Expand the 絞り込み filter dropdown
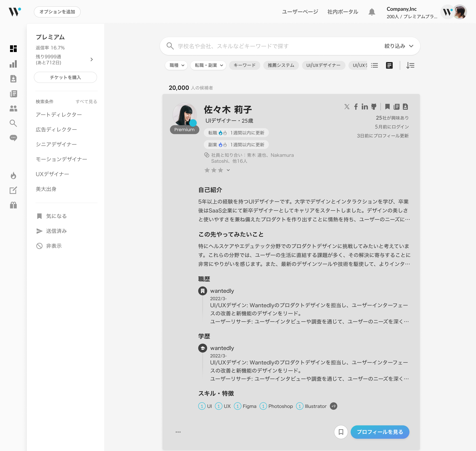Image resolution: width=476 pixels, height=451 pixels. point(399,46)
